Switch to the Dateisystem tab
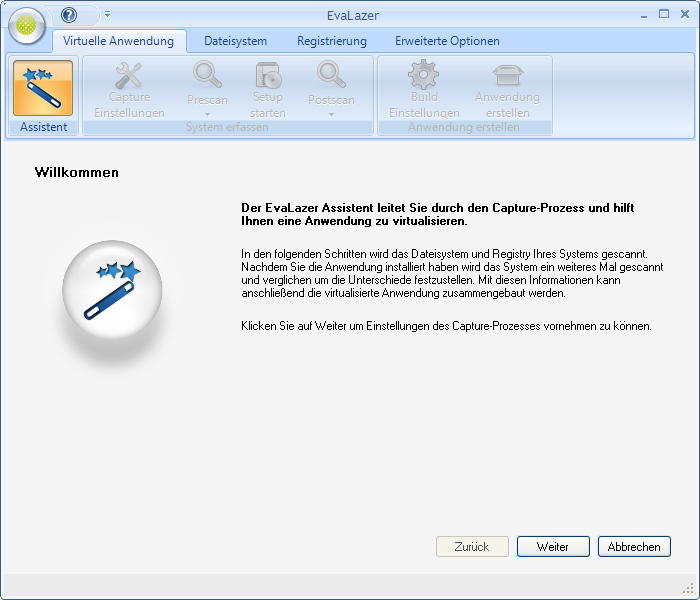 point(235,41)
